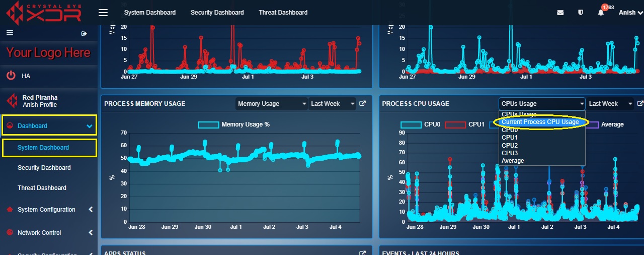This screenshot has width=644, height=255.
Task: Click the HA power icon
Action: click(x=11, y=76)
